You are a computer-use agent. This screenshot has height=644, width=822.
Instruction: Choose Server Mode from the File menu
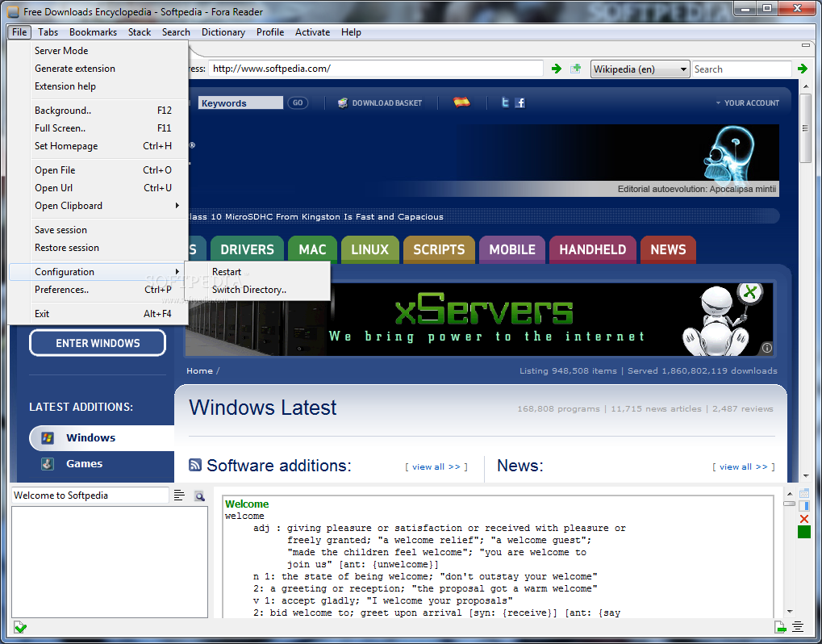coord(98,50)
